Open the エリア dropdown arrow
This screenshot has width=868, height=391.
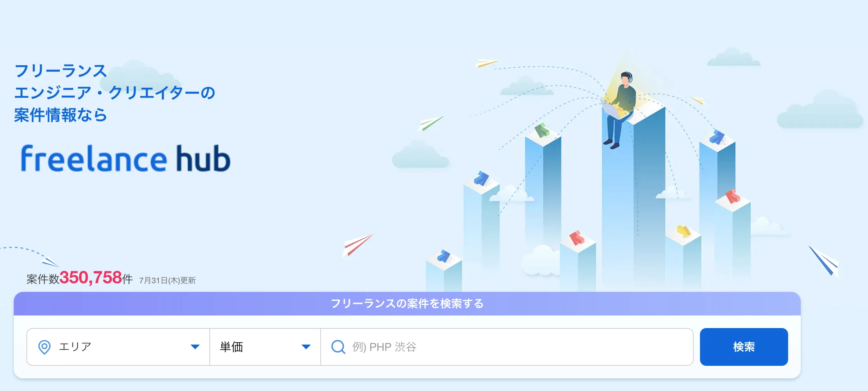pyautogui.click(x=195, y=347)
